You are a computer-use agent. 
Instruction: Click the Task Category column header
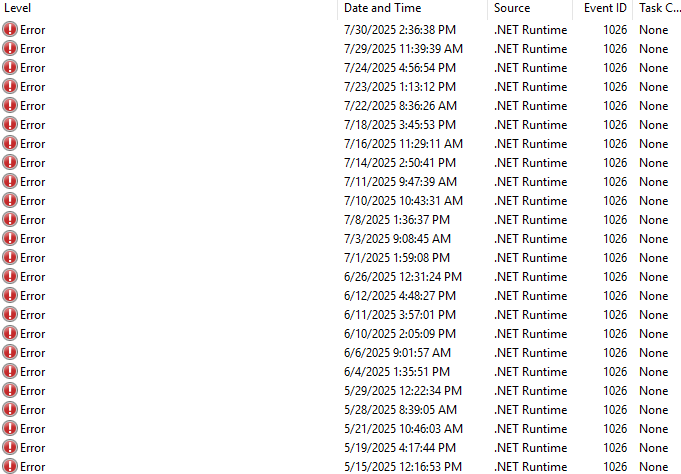click(657, 8)
